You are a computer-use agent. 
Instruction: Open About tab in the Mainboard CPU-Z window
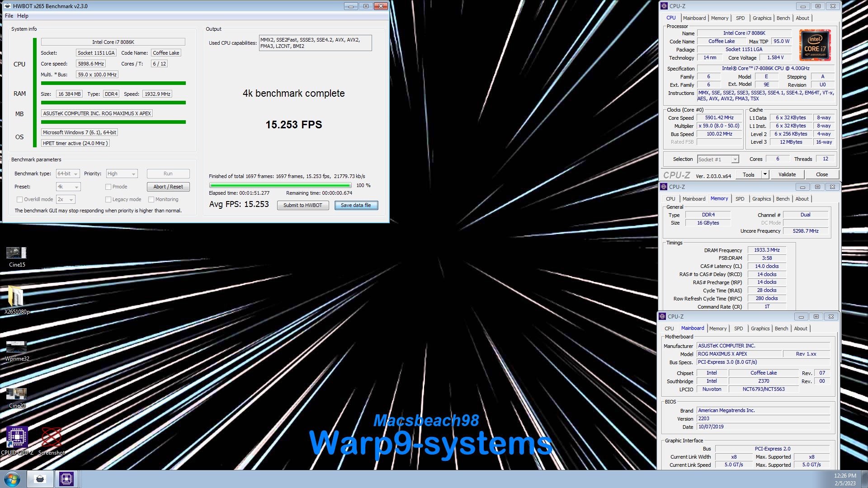800,328
